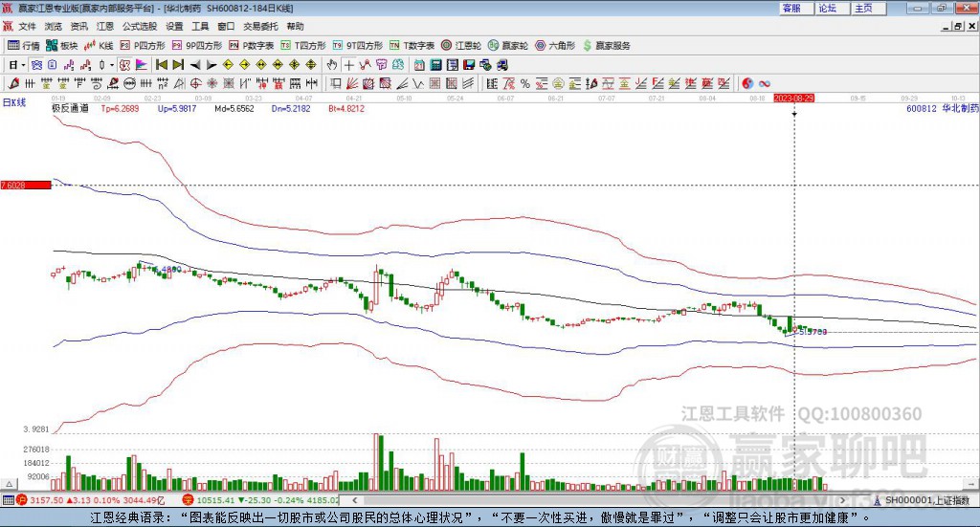This screenshot has height=527, width=980.
Task: Open the 公式选股 menu
Action: (140, 26)
